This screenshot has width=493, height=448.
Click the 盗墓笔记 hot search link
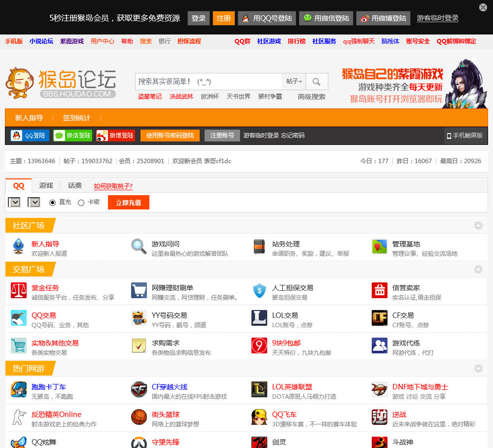[x=150, y=97]
